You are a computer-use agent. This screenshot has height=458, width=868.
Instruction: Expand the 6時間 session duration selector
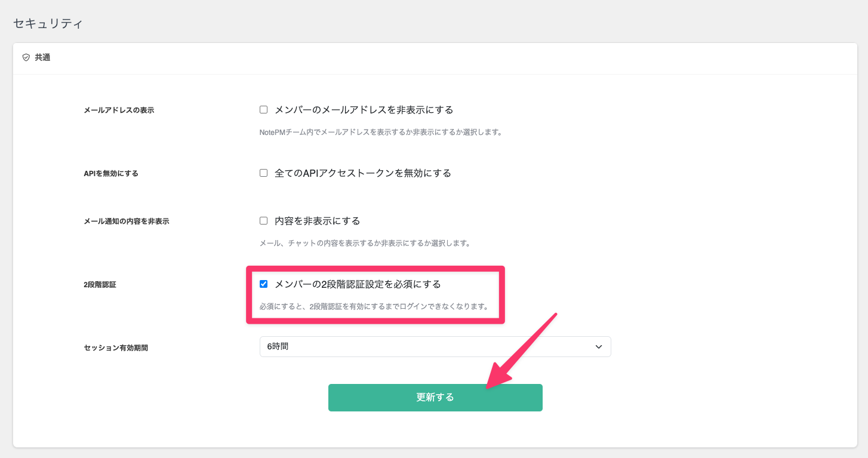[x=435, y=346]
